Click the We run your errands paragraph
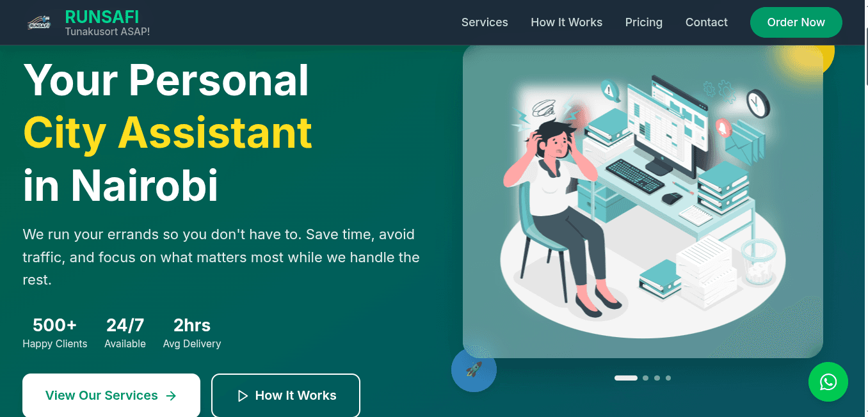 [x=221, y=257]
